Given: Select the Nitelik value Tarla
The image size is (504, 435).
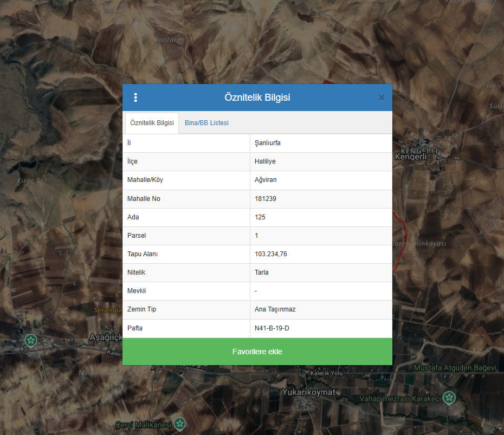Looking at the screenshot, I should coord(261,272).
